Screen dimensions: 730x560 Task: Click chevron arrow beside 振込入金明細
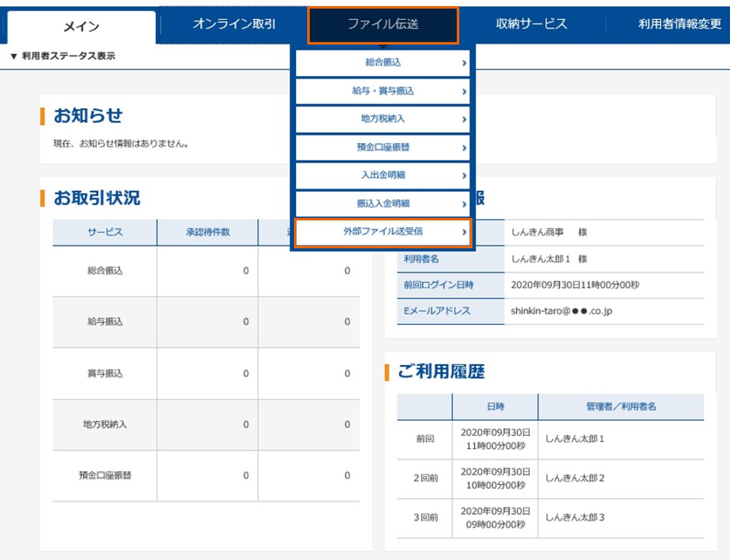click(464, 204)
